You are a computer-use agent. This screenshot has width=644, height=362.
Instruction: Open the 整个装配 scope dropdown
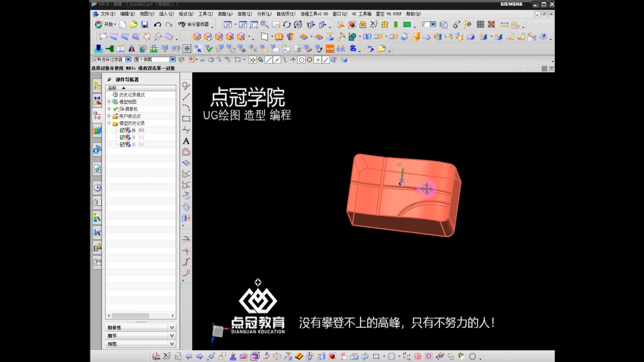172,59
